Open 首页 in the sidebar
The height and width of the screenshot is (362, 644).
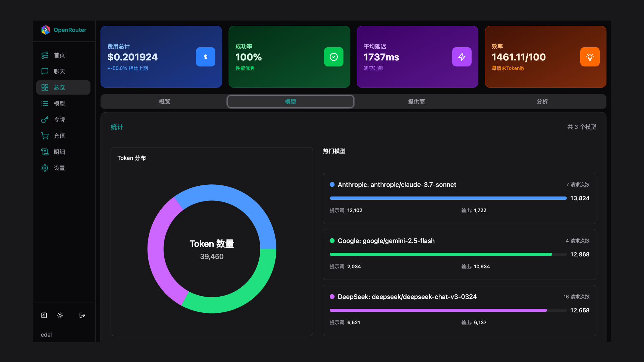click(x=63, y=55)
